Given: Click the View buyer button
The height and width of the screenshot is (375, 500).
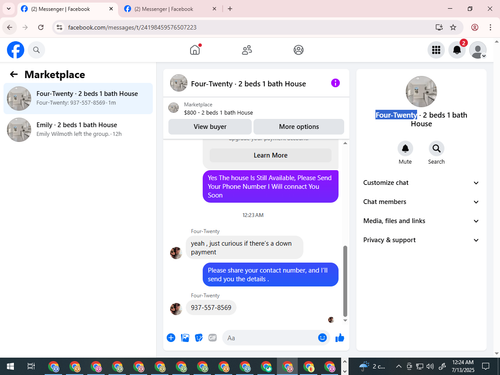Looking at the screenshot, I should coord(210,127).
